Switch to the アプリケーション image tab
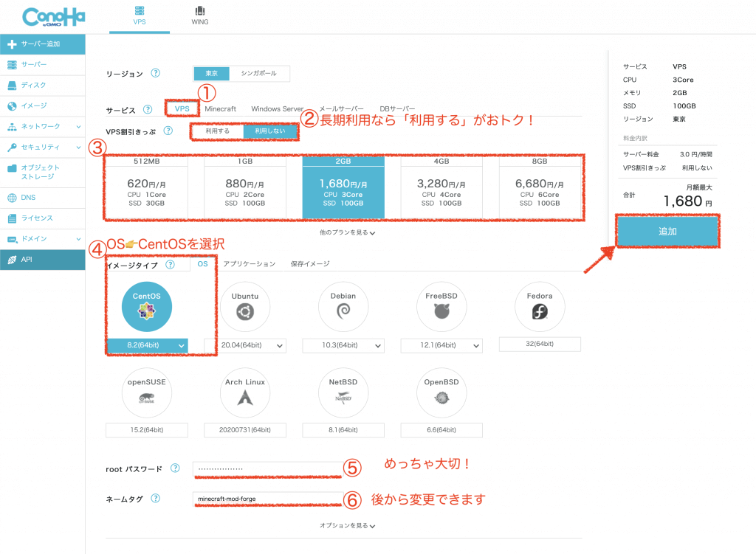The height and width of the screenshot is (554, 756). (x=250, y=264)
